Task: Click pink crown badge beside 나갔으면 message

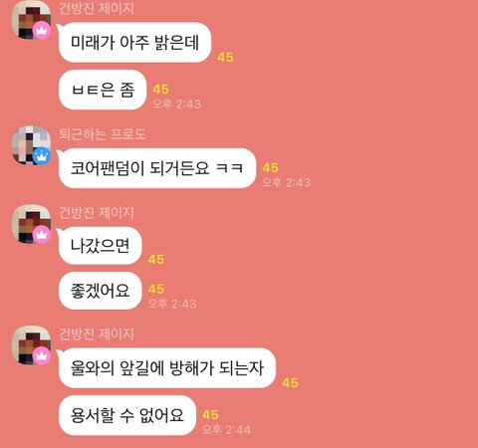Action: (x=42, y=235)
